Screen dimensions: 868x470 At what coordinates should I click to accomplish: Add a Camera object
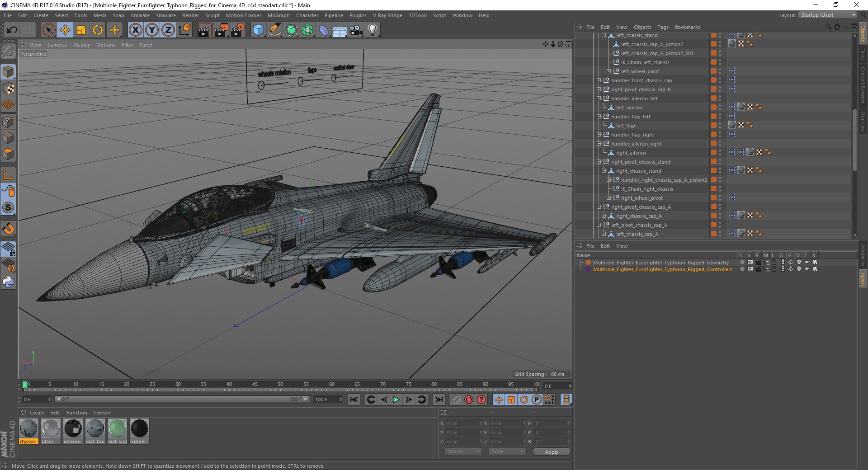coord(356,30)
